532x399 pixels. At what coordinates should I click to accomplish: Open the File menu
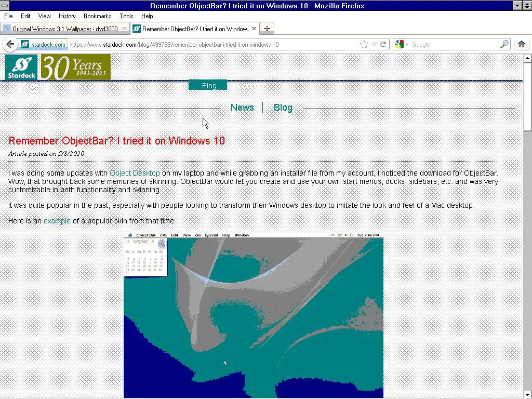coord(8,16)
